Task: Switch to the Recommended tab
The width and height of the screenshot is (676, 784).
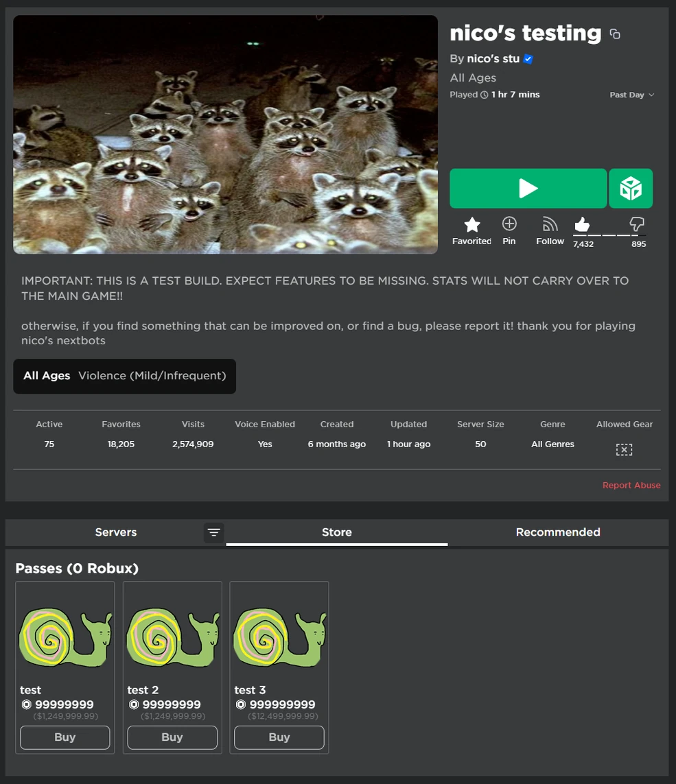Action: (558, 532)
